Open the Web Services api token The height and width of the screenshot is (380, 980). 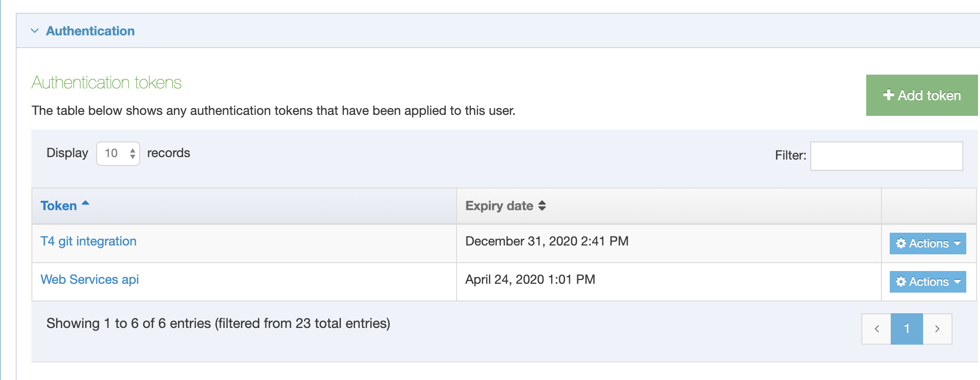coord(90,279)
